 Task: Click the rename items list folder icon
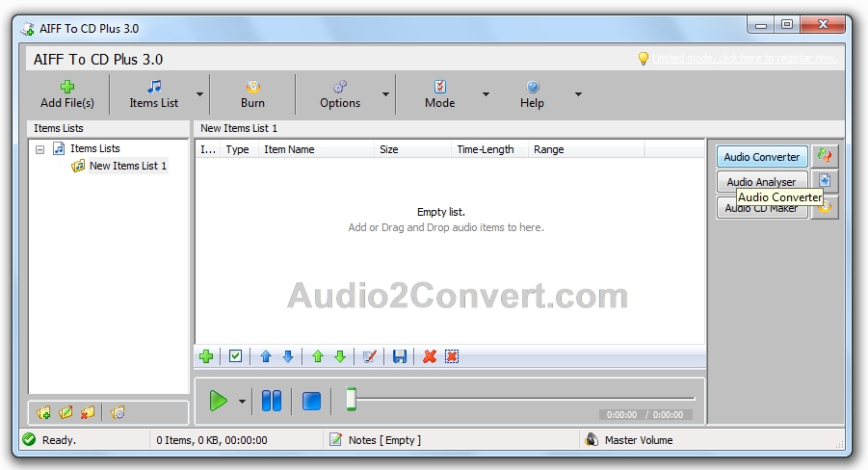pos(66,412)
